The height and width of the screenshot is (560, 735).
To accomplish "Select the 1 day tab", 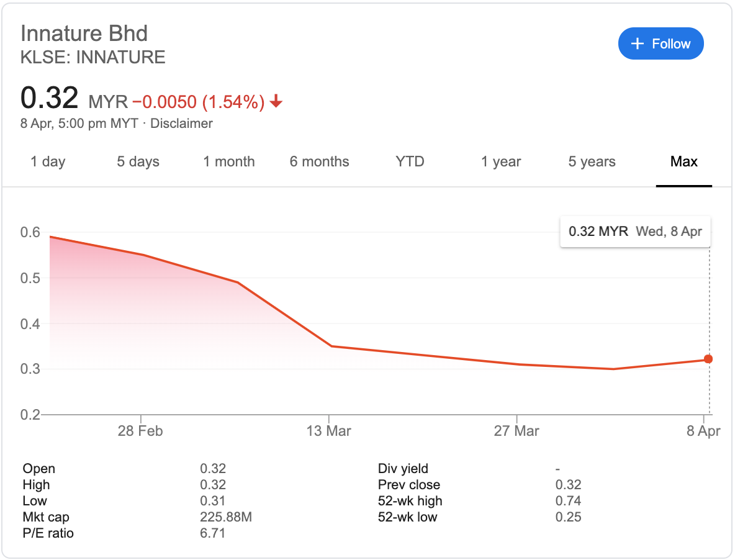I will 48,162.
